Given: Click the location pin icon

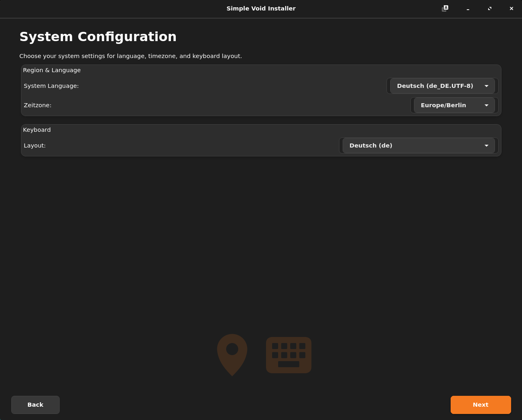Looking at the screenshot, I should click(x=232, y=354).
